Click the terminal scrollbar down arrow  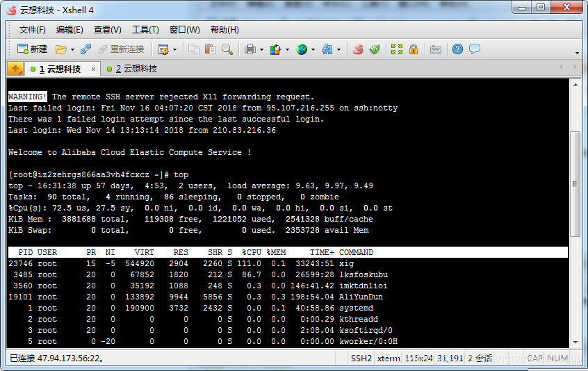(575, 342)
